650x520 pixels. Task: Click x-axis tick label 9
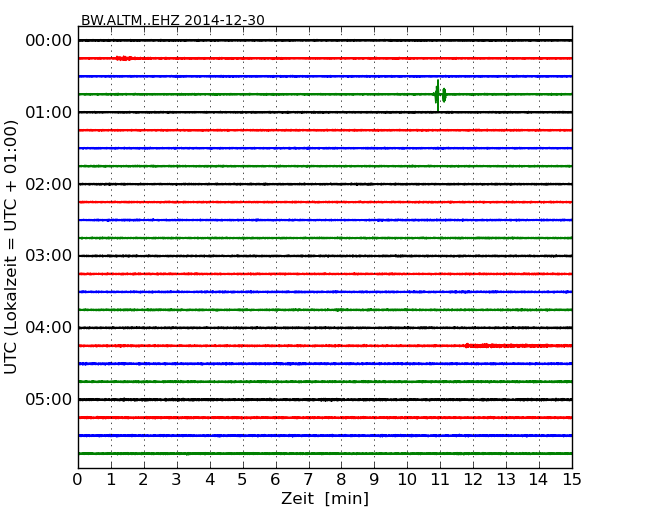pos(374,479)
